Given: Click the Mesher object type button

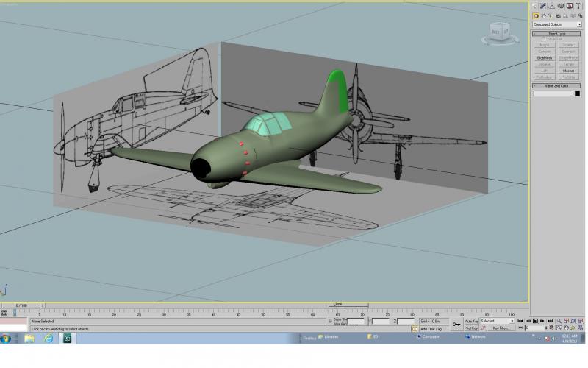Looking at the screenshot, I should pyautogui.click(x=568, y=71).
